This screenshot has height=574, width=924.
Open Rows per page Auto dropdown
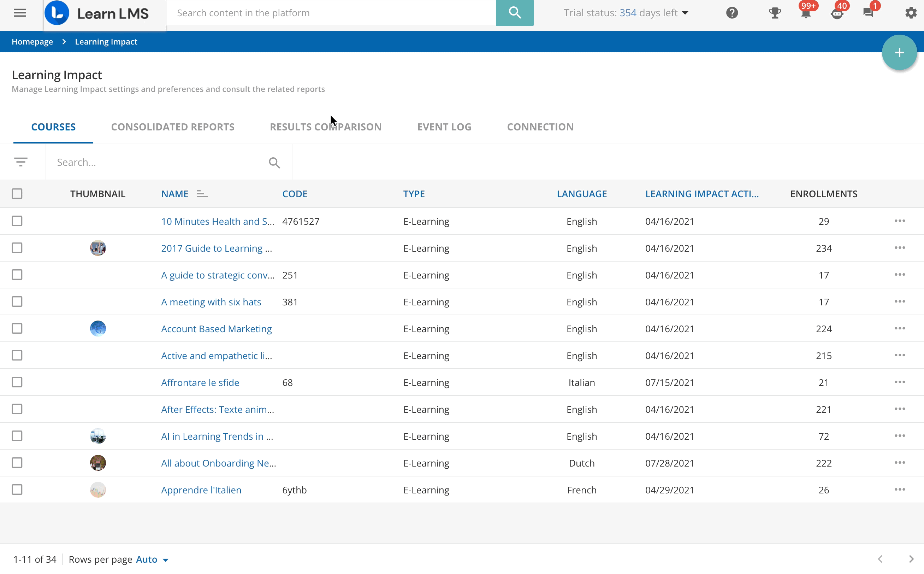(152, 559)
